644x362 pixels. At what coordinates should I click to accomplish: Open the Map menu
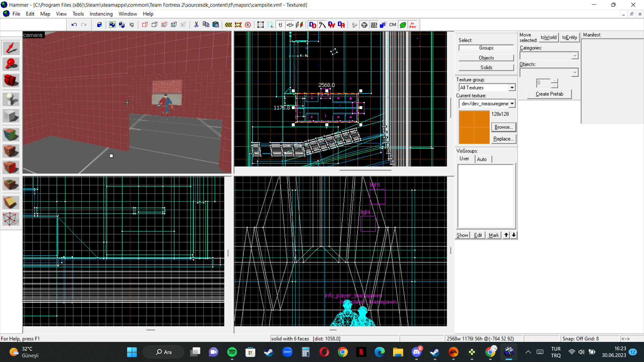(45, 14)
